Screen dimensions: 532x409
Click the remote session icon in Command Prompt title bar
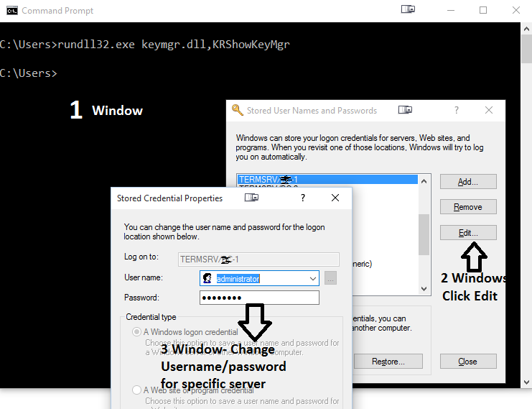(408, 9)
